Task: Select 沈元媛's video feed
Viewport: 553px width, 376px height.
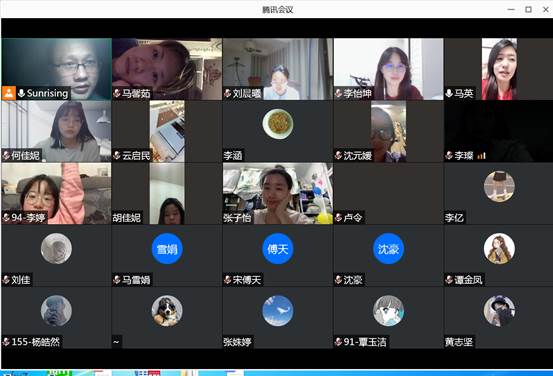Action: coord(389,131)
